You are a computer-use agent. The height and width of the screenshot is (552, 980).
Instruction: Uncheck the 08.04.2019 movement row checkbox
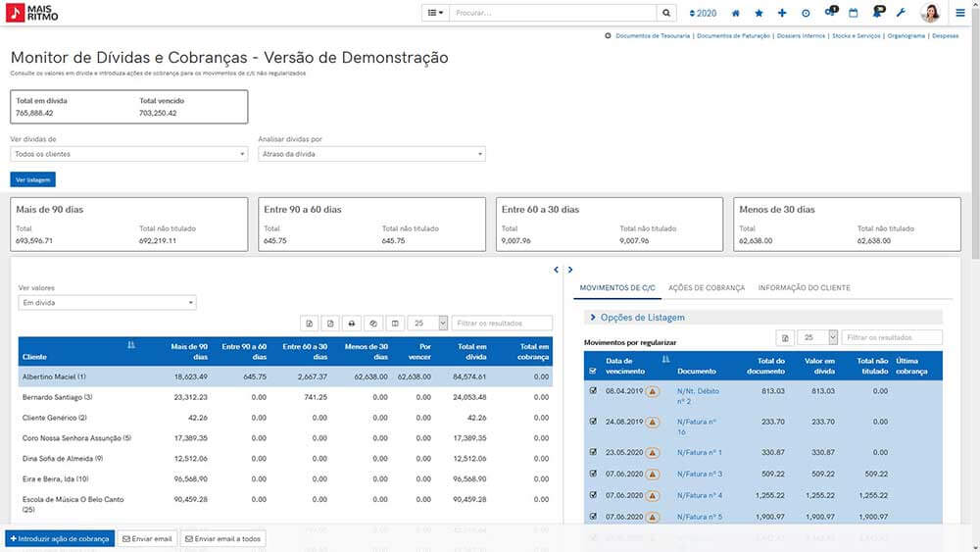click(x=593, y=390)
